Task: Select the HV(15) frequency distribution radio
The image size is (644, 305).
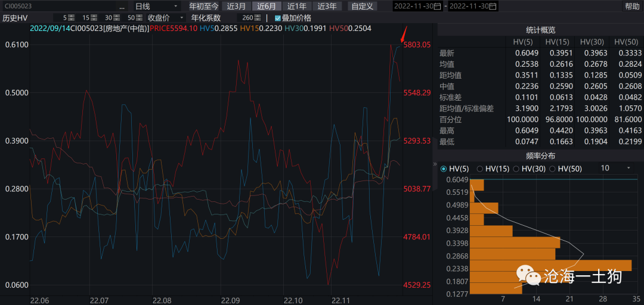Action: [481, 169]
